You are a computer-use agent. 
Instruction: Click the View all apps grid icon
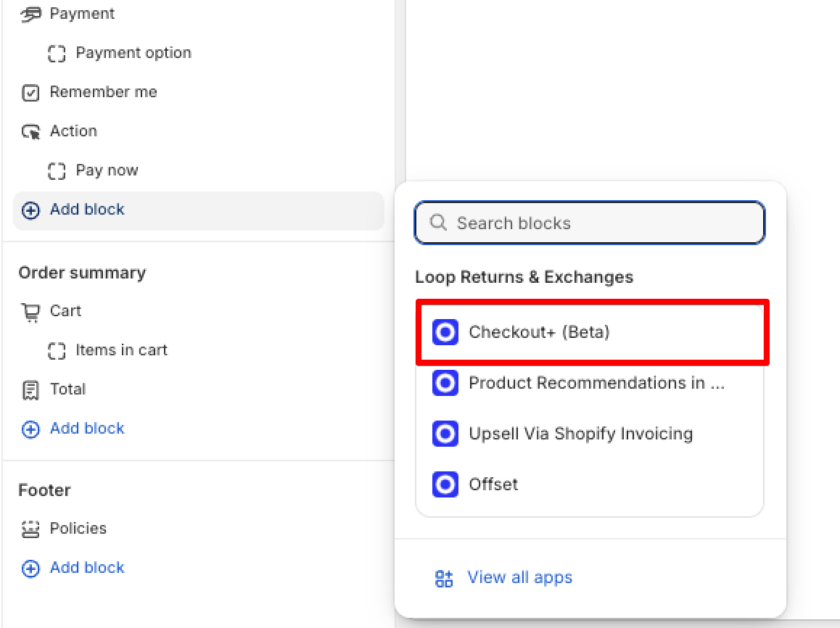tap(444, 578)
